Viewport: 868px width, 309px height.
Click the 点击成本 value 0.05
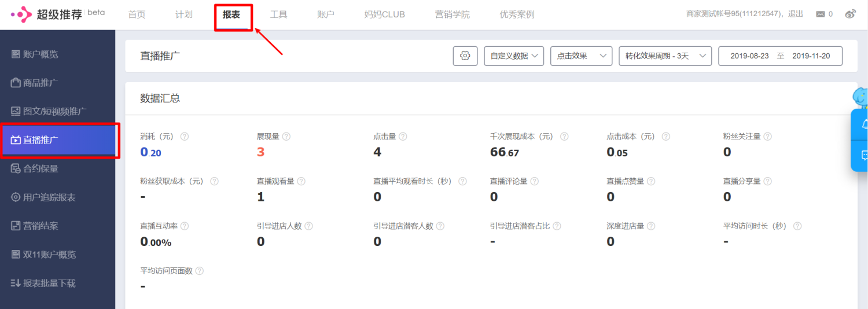(617, 152)
